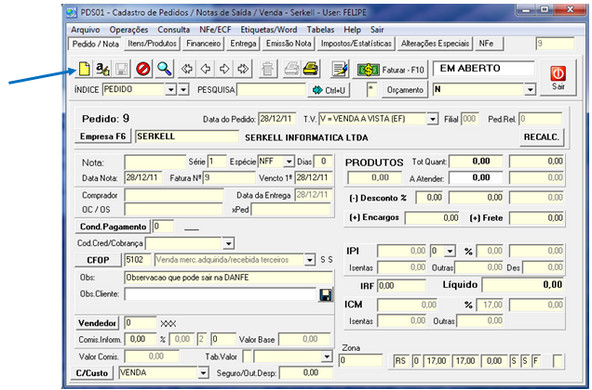Expand the T.V. Venda a Vista dropdown
The height and width of the screenshot is (390, 592).
[x=432, y=119]
